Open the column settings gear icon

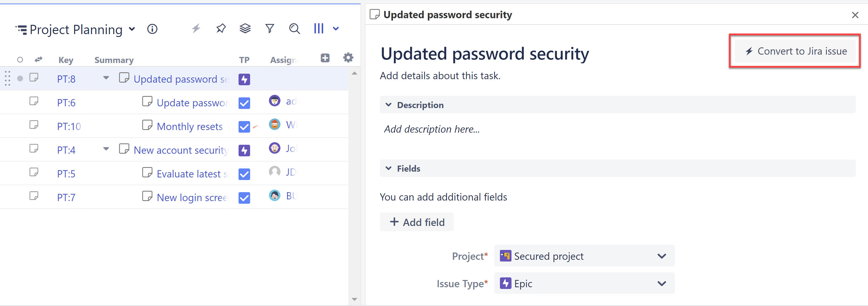tap(348, 58)
